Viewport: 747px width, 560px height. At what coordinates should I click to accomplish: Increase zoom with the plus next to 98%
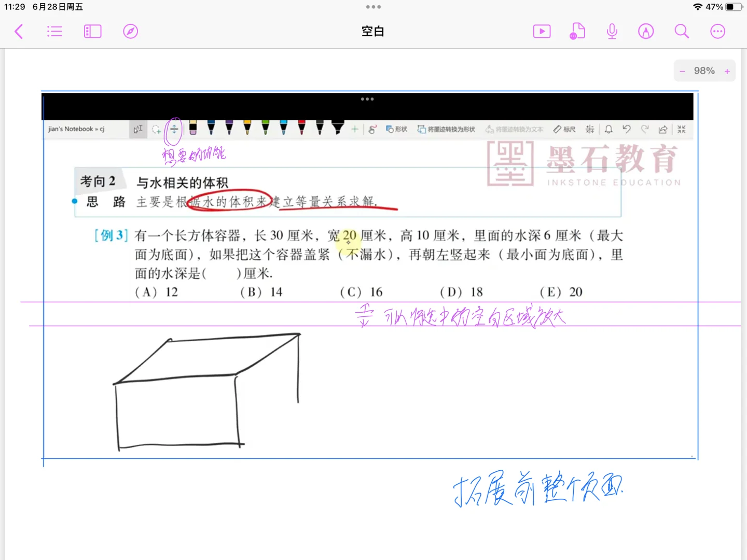727,71
